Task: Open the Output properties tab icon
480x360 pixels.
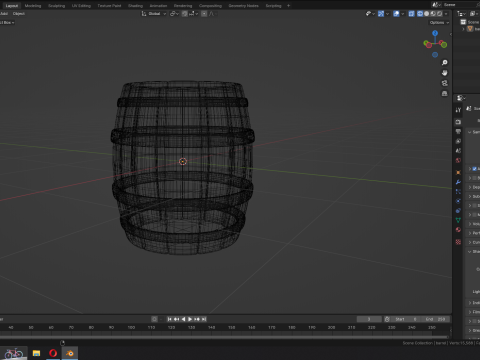Action: [x=458, y=132]
